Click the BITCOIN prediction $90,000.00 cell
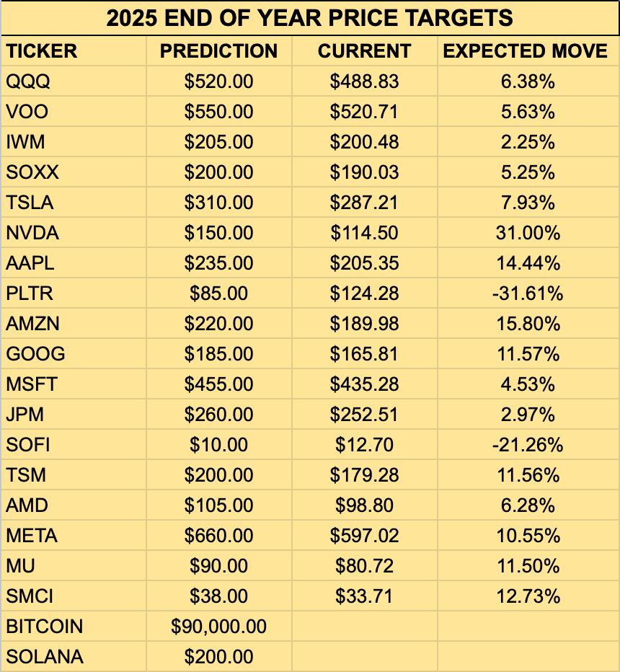 point(219,626)
